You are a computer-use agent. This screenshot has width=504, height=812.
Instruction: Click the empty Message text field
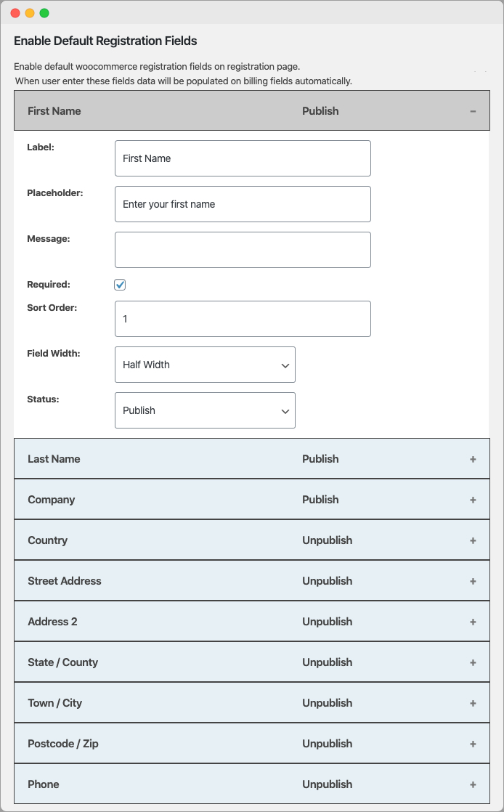(243, 250)
